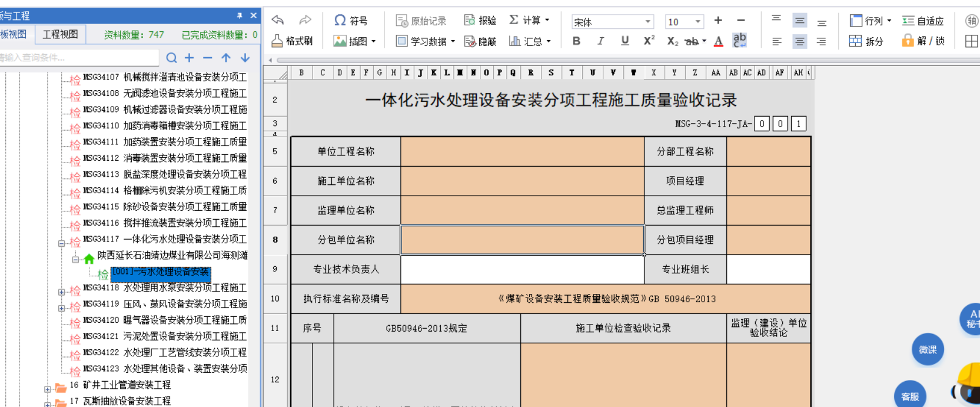This screenshot has width=980, height=407.
Task: Open the 宋体 font name dropdown
Action: [647, 22]
